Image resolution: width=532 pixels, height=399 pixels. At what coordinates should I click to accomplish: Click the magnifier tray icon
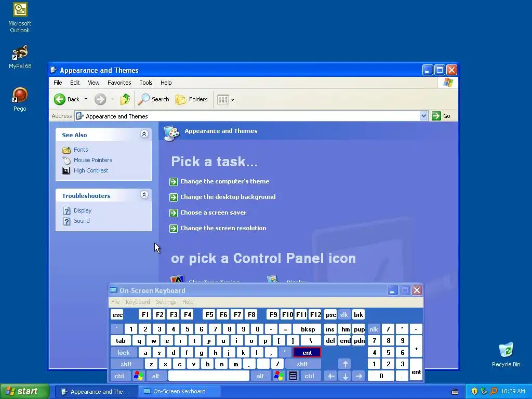tap(494, 392)
